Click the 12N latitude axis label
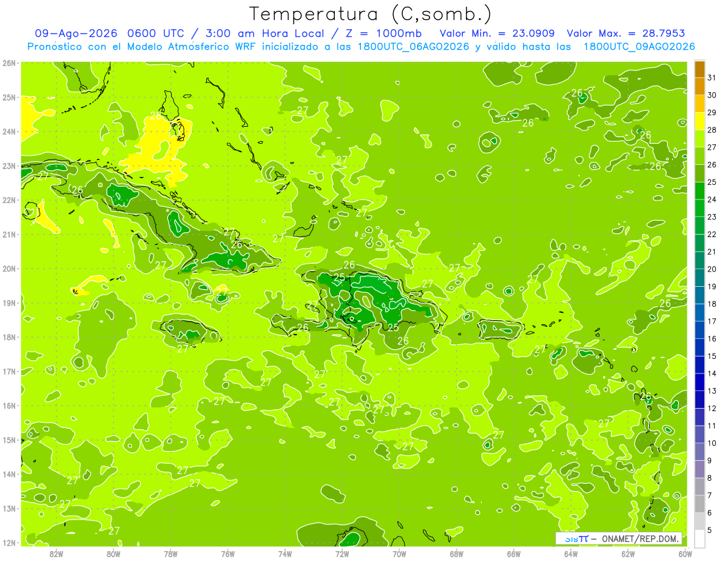728x562 pixels. pyautogui.click(x=9, y=543)
